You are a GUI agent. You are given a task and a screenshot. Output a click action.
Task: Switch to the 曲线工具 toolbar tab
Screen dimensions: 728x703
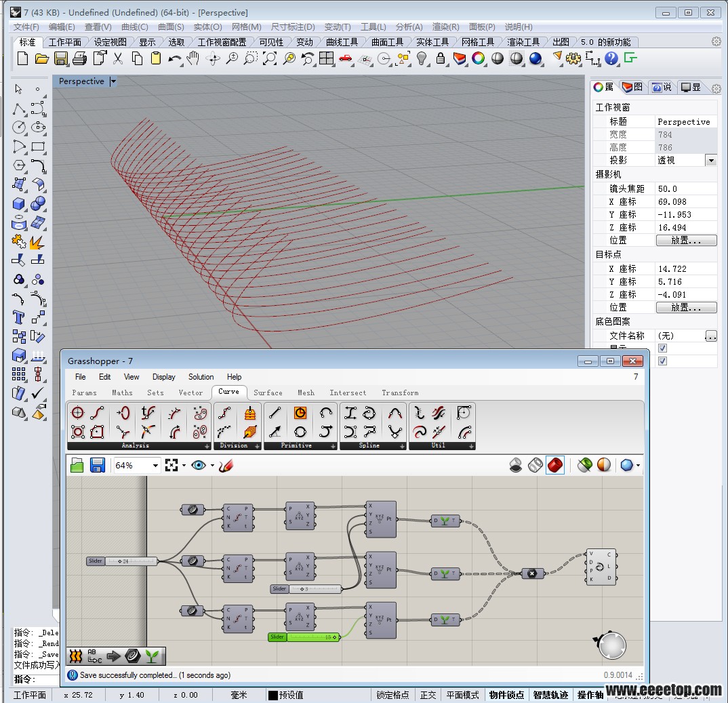coord(342,42)
